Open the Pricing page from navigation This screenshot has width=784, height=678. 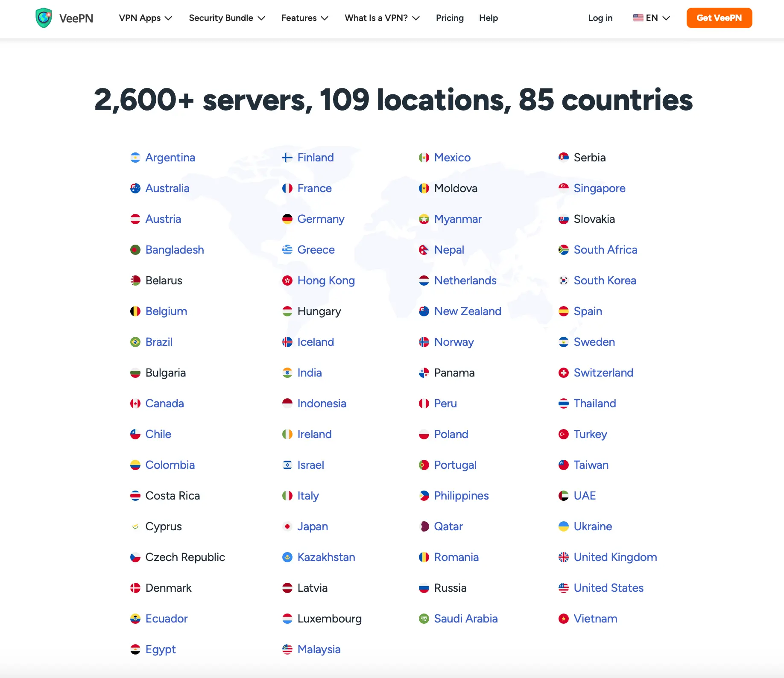pyautogui.click(x=450, y=18)
